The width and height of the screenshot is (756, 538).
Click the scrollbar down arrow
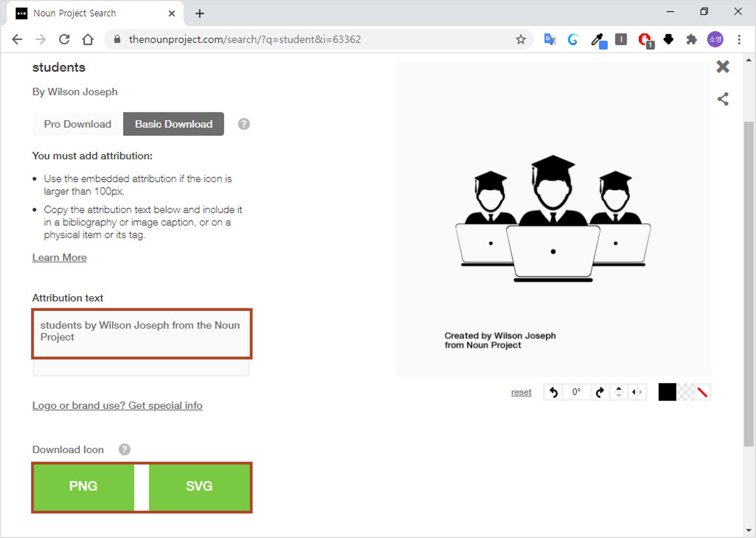[749, 530]
